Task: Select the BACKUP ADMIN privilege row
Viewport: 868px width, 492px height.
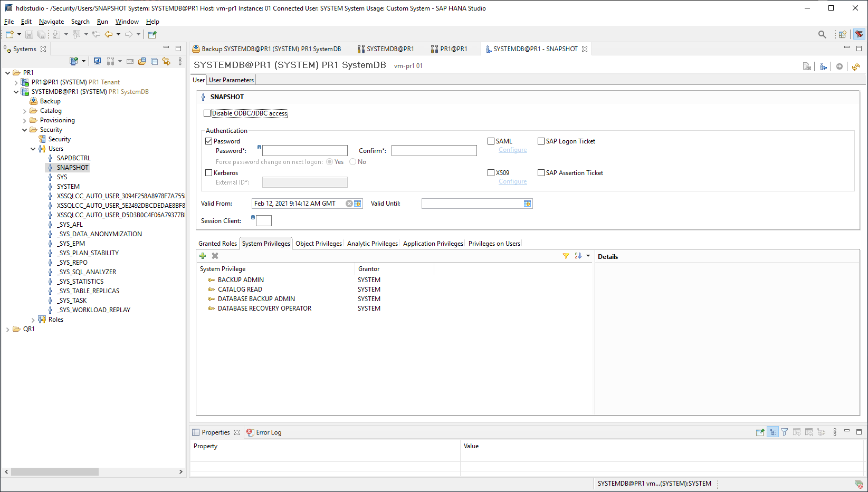Action: (x=241, y=280)
